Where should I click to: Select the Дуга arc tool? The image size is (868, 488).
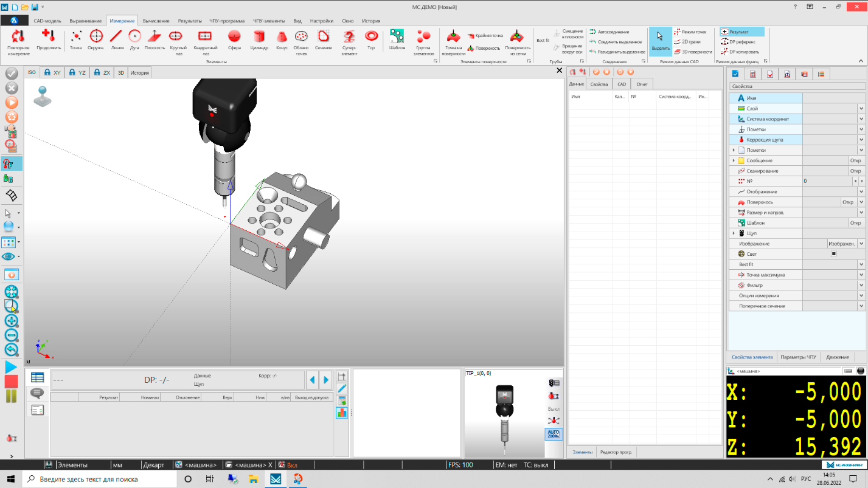[134, 40]
